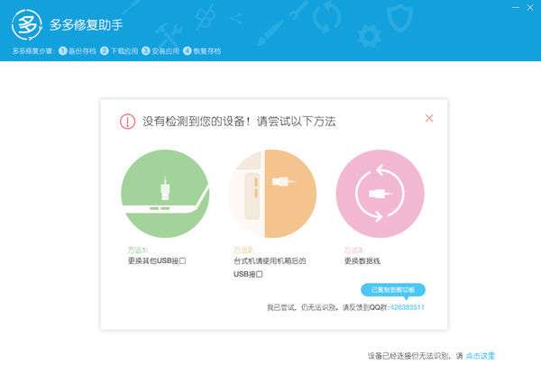Select step 1 备份存档

point(78,51)
